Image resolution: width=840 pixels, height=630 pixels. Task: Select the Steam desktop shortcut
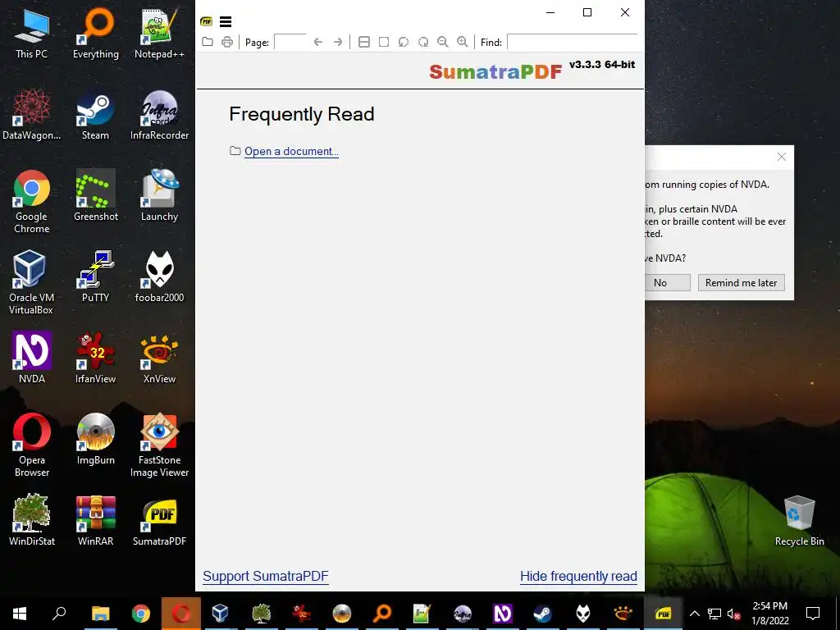tap(95, 115)
